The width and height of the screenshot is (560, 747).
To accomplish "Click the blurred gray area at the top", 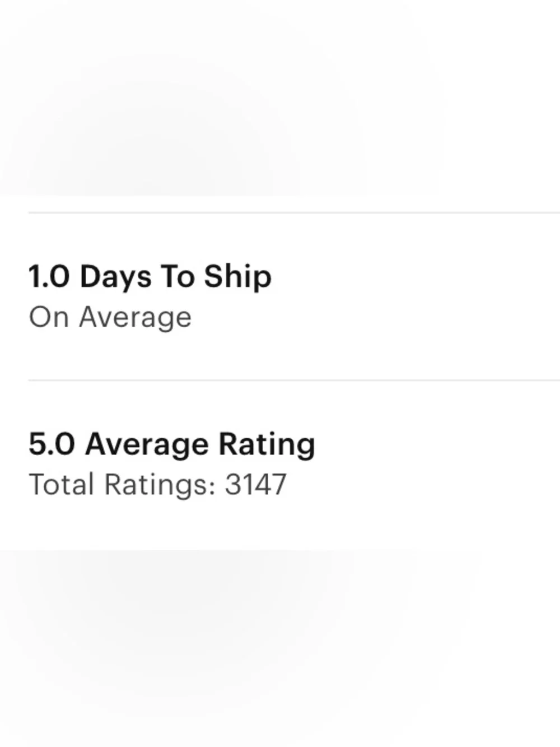I will (280, 98).
